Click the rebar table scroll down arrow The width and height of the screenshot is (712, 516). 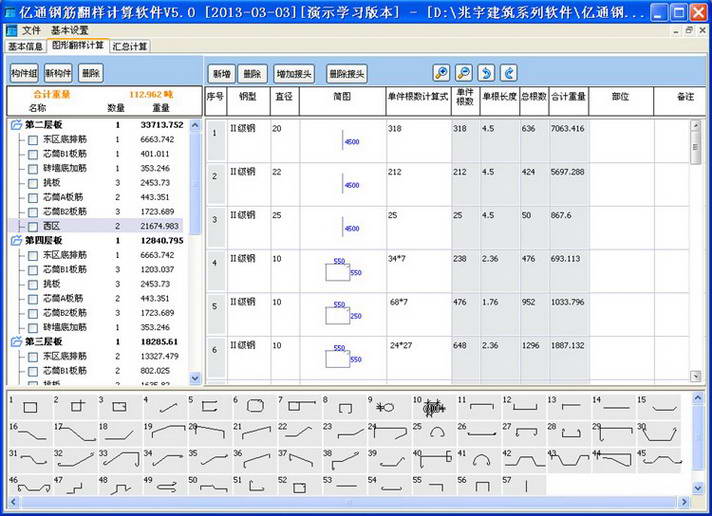[x=696, y=376]
